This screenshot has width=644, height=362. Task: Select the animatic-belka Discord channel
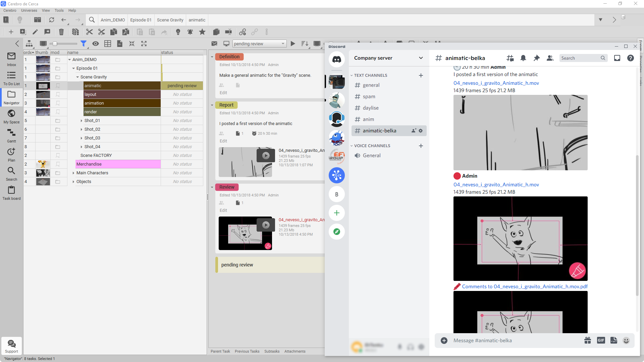(379, 130)
